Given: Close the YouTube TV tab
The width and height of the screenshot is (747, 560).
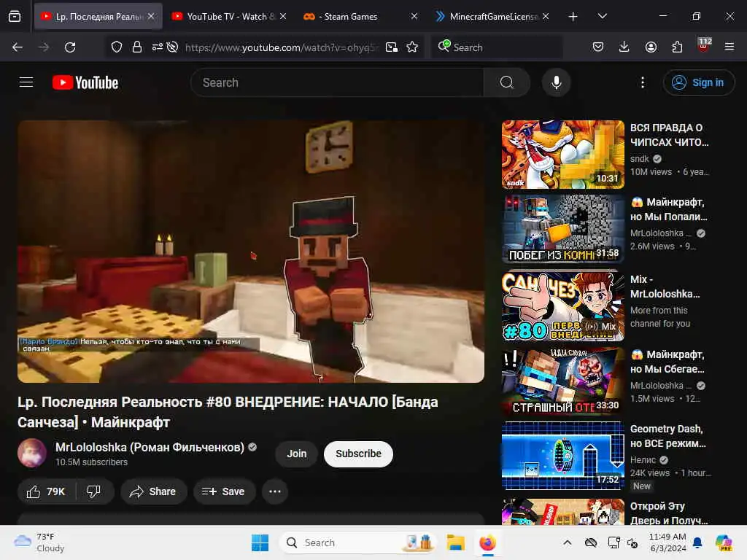Looking at the screenshot, I should point(283,16).
